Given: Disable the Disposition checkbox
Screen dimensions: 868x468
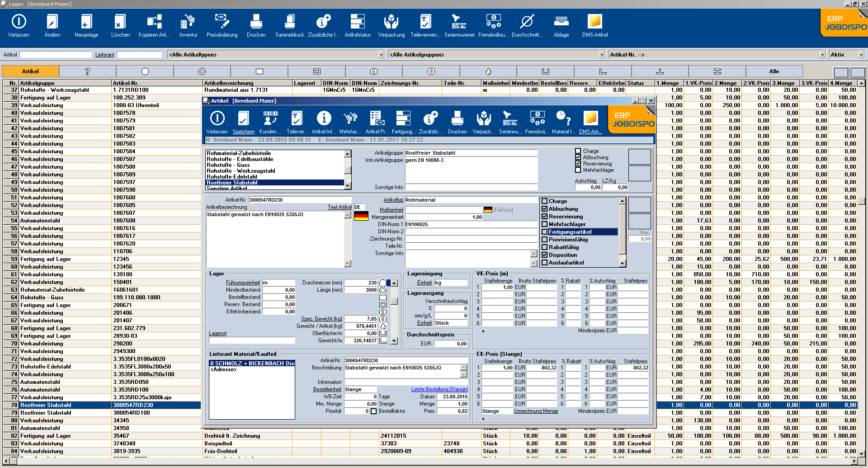Looking at the screenshot, I should click(545, 255).
